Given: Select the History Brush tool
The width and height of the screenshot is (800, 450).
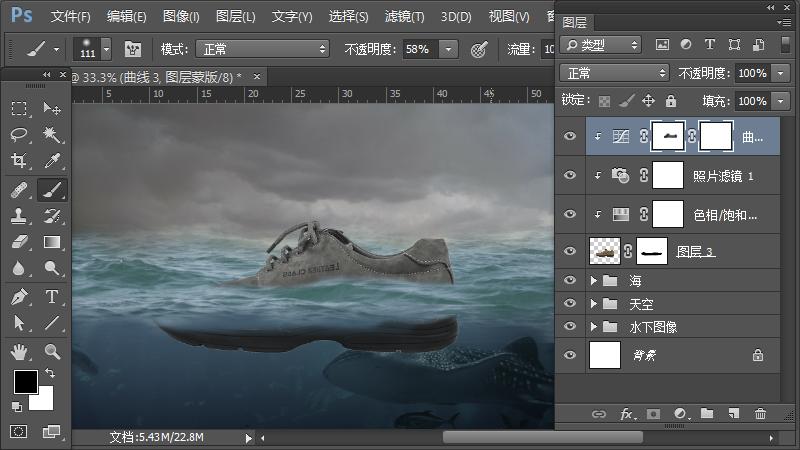Looking at the screenshot, I should [52, 216].
